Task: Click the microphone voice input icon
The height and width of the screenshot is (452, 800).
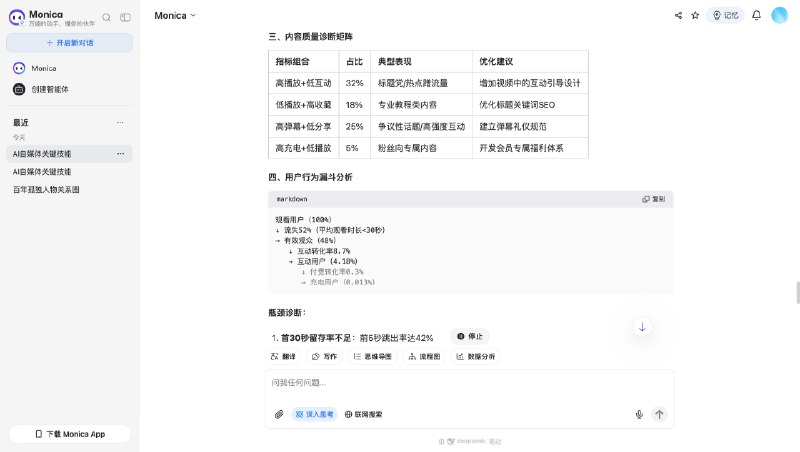Action: coord(639,414)
